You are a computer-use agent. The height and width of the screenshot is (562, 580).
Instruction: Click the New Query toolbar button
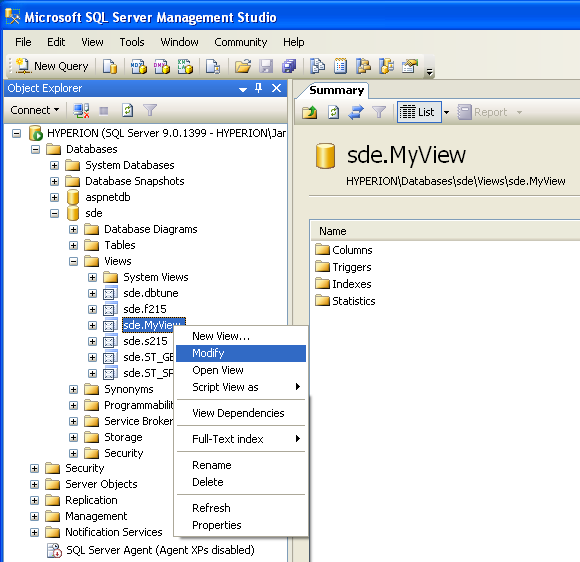tap(52, 66)
